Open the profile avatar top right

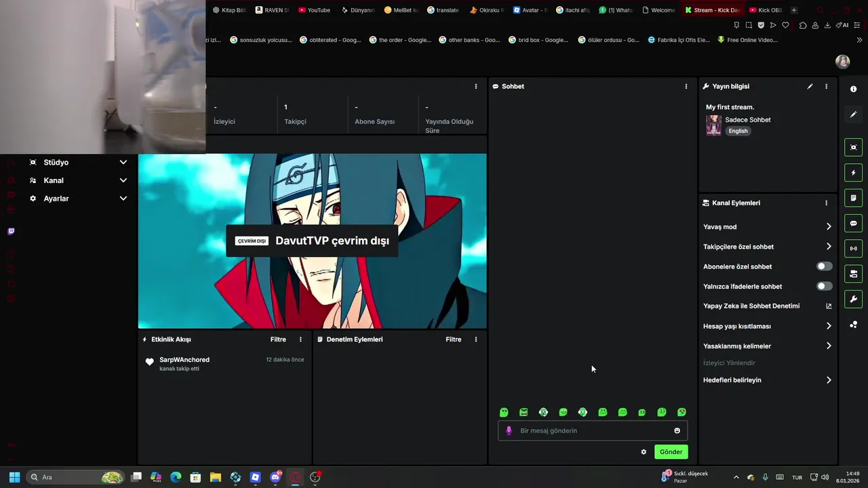tap(843, 62)
